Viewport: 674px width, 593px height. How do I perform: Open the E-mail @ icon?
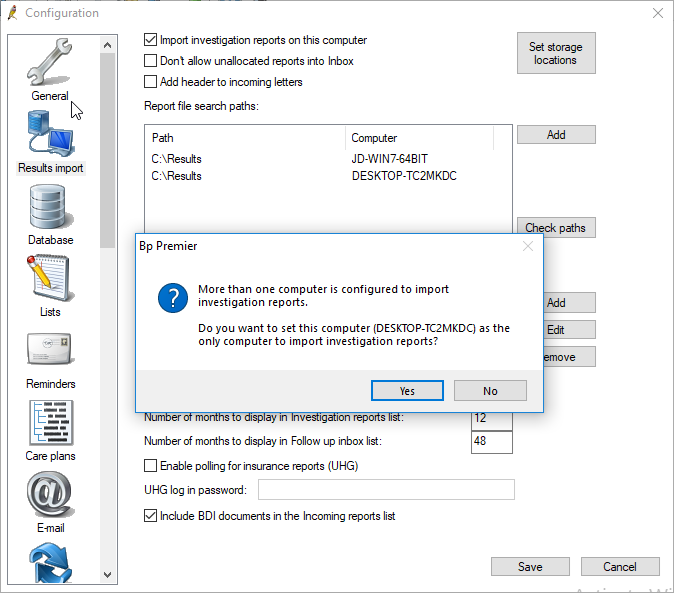[51, 494]
